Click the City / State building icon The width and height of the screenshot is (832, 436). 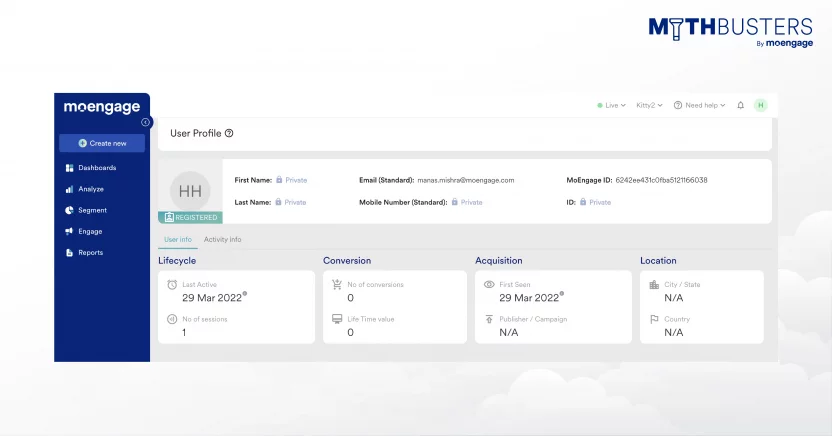(x=654, y=285)
